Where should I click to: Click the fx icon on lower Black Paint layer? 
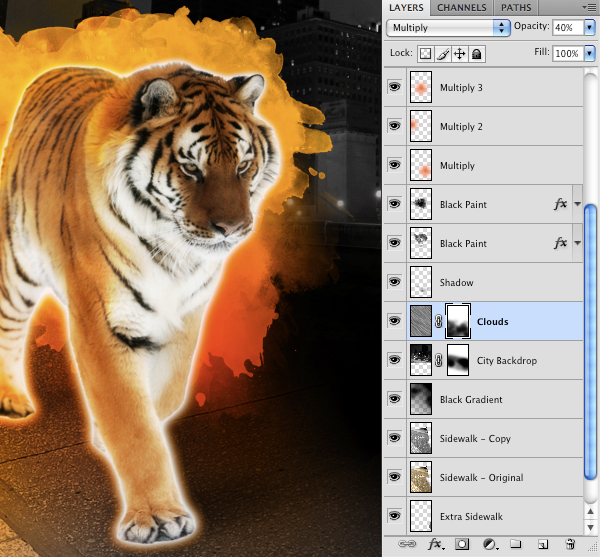(x=560, y=243)
